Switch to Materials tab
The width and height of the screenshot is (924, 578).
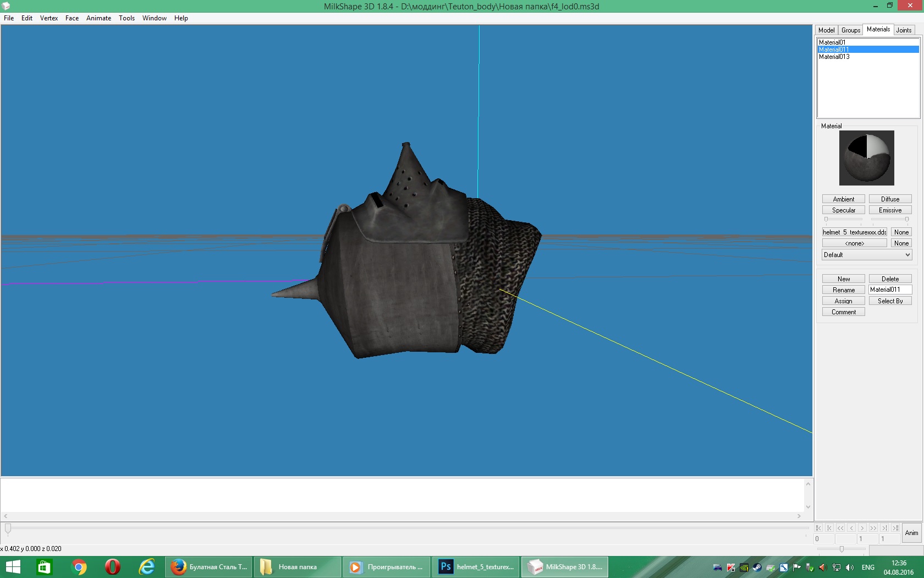point(878,30)
